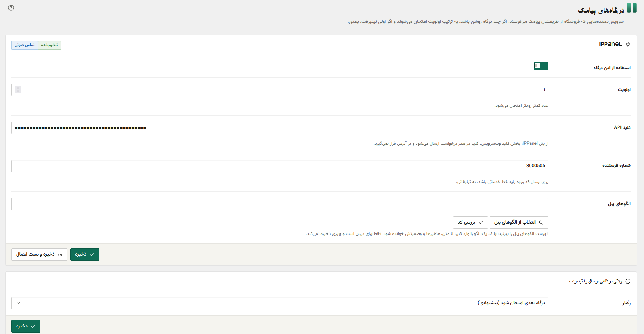Click the hint starting برای ارسال کد ورود
Image resolution: width=644 pixels, height=334 pixels.
coord(502,182)
